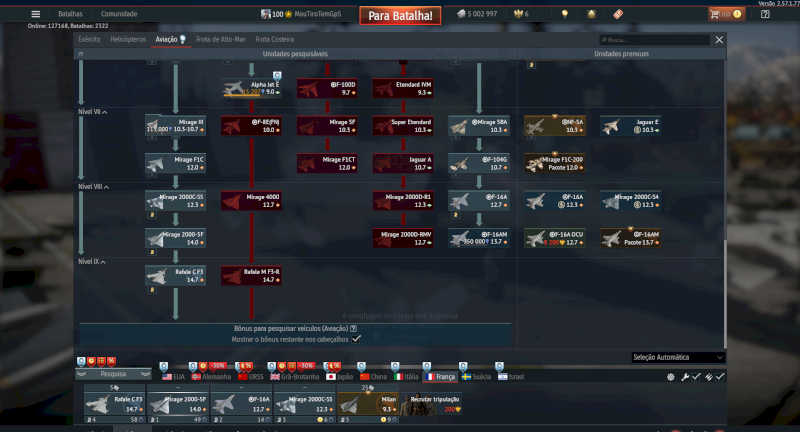Open the red ticket items icon
Image resolution: width=800 pixels, height=432 pixels.
pos(618,14)
